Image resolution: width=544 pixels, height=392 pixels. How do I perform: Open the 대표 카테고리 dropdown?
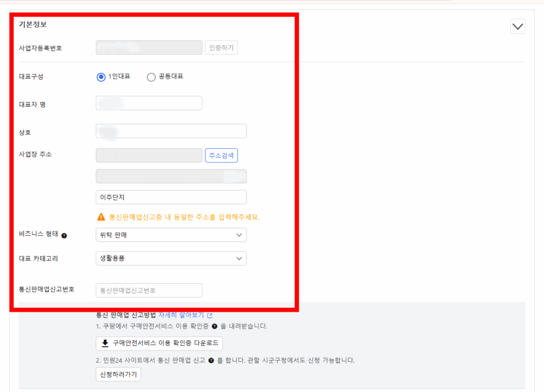171,258
